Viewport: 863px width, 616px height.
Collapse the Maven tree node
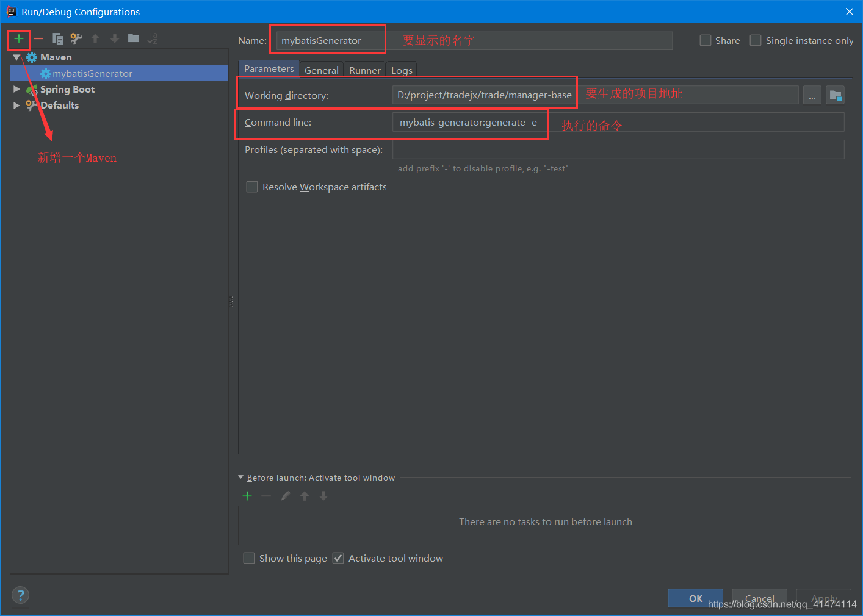point(16,57)
